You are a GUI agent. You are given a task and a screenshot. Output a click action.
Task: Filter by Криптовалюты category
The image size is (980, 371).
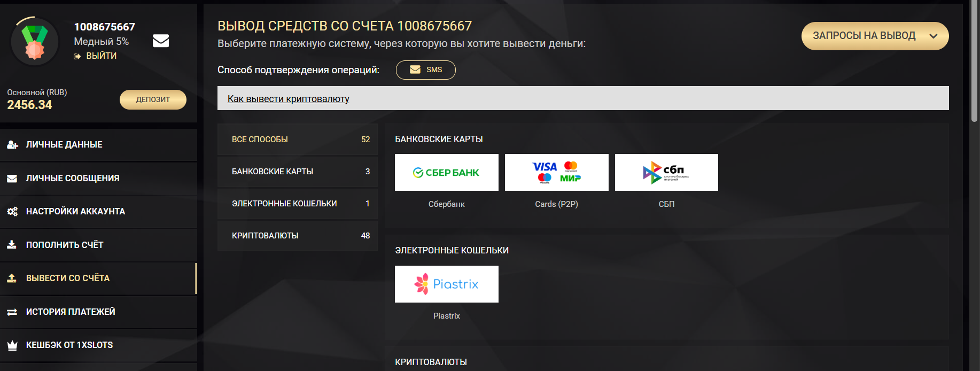click(x=297, y=236)
